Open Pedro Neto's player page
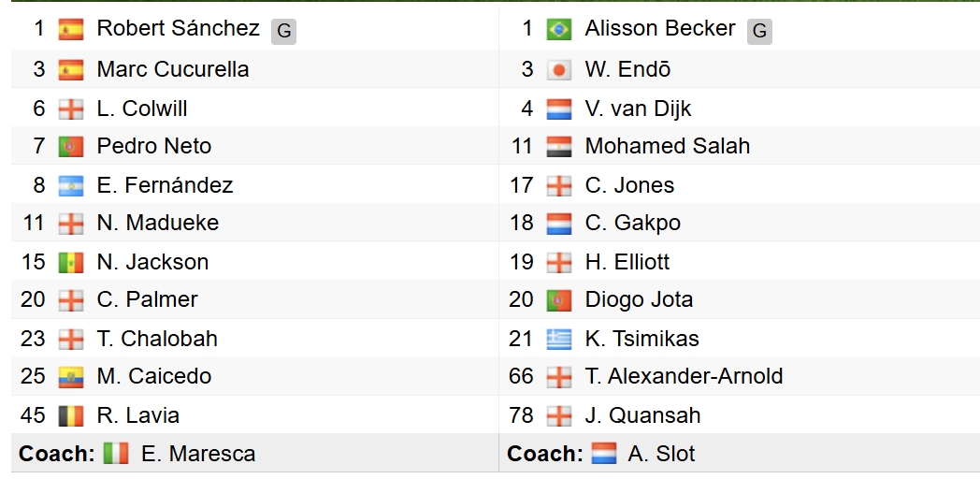 153,147
